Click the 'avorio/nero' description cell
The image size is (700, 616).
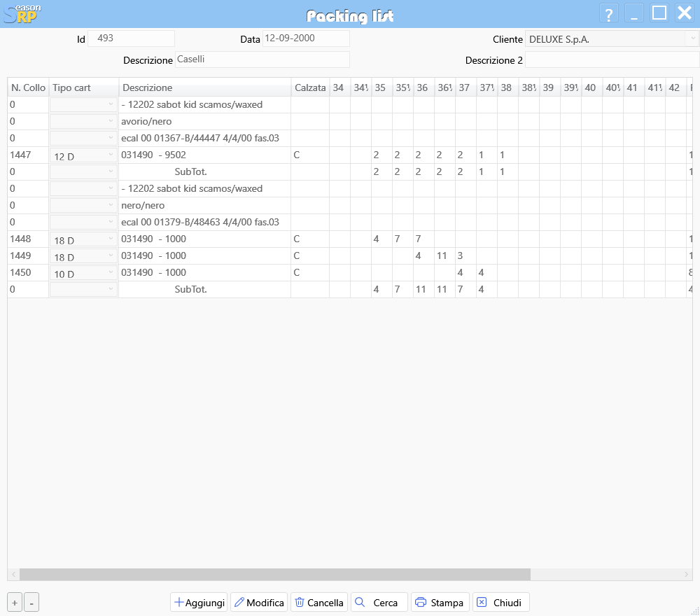[205, 121]
